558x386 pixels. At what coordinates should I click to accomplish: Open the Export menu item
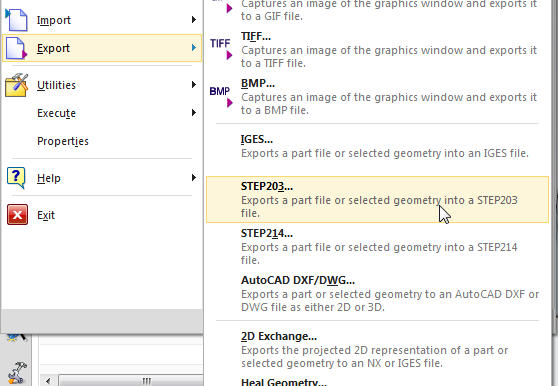pyautogui.click(x=102, y=48)
